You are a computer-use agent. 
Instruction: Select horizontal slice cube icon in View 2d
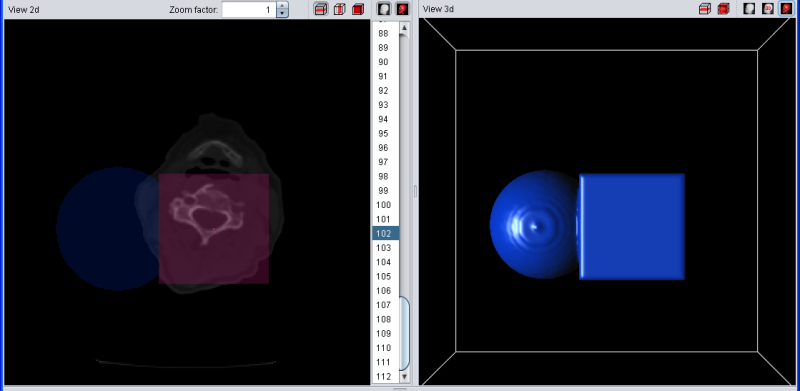[321, 9]
